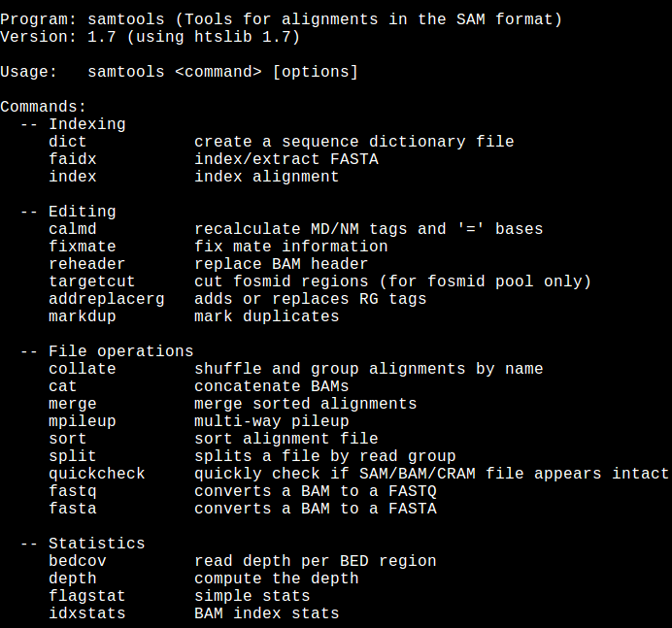Click the 'faidx' command text
This screenshot has width=672, height=628.
click(73, 159)
